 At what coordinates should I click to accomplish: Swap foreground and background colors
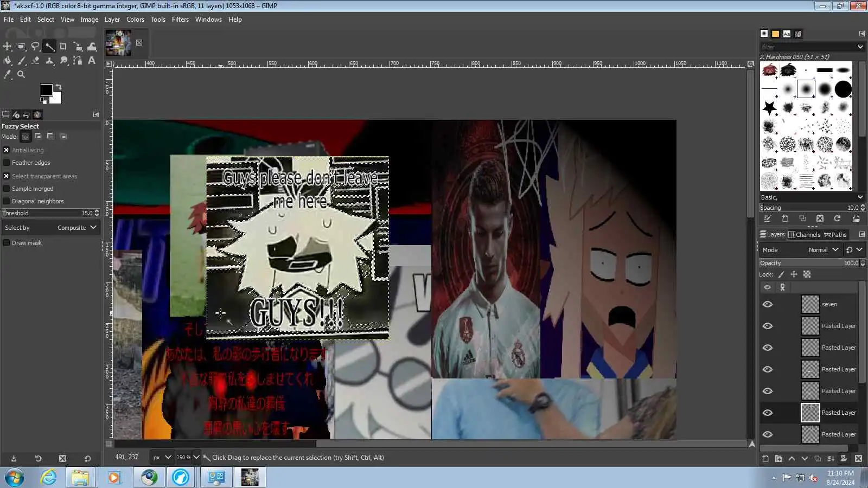[59, 87]
